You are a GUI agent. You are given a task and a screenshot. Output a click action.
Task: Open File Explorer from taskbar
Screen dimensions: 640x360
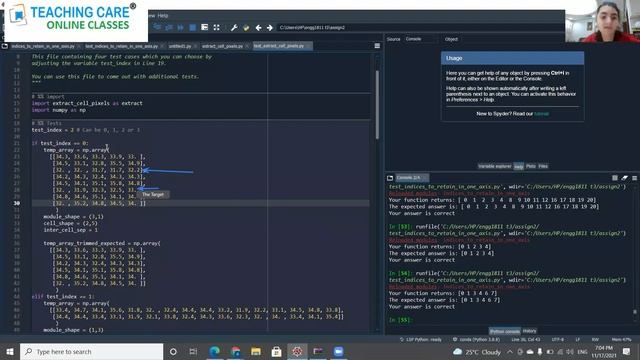[256, 351]
